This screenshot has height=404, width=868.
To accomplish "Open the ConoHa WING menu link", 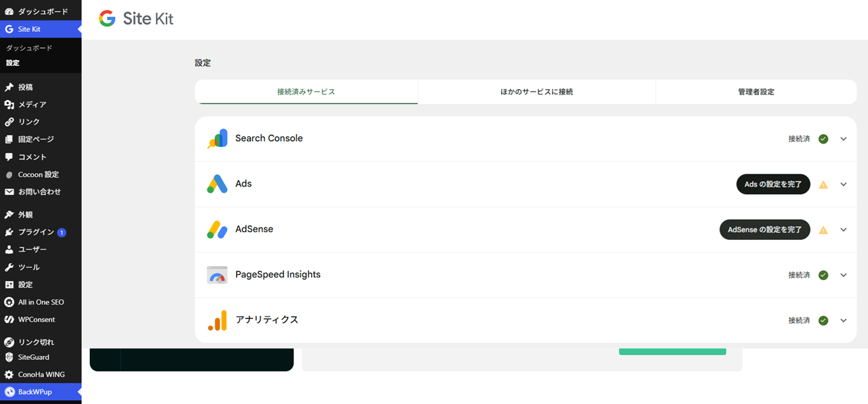I will 41,375.
